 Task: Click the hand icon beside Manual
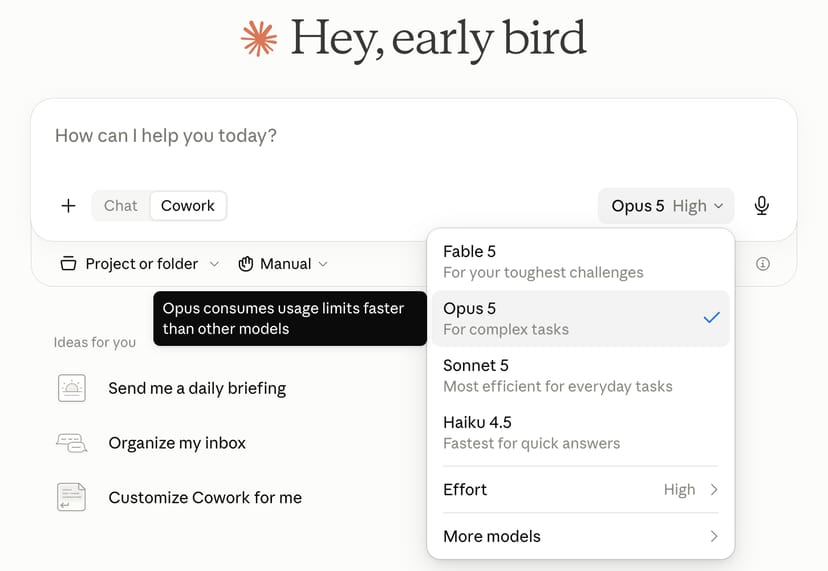click(x=246, y=264)
